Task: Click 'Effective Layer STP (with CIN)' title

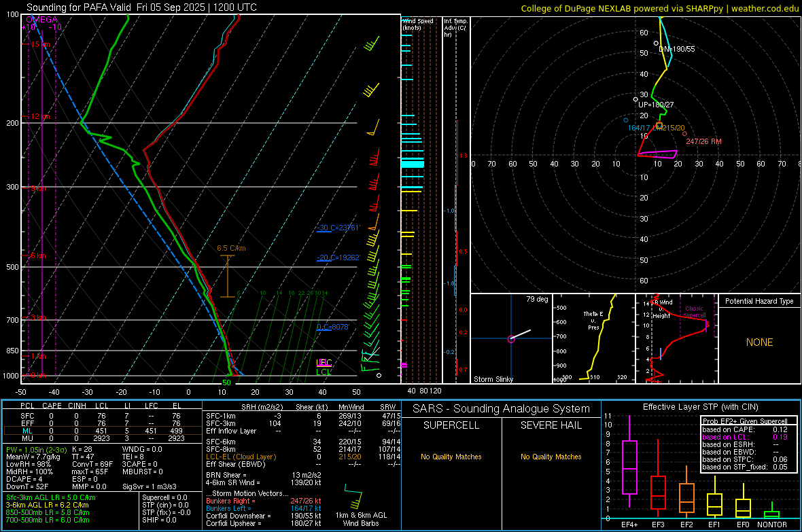Action: tap(700, 407)
